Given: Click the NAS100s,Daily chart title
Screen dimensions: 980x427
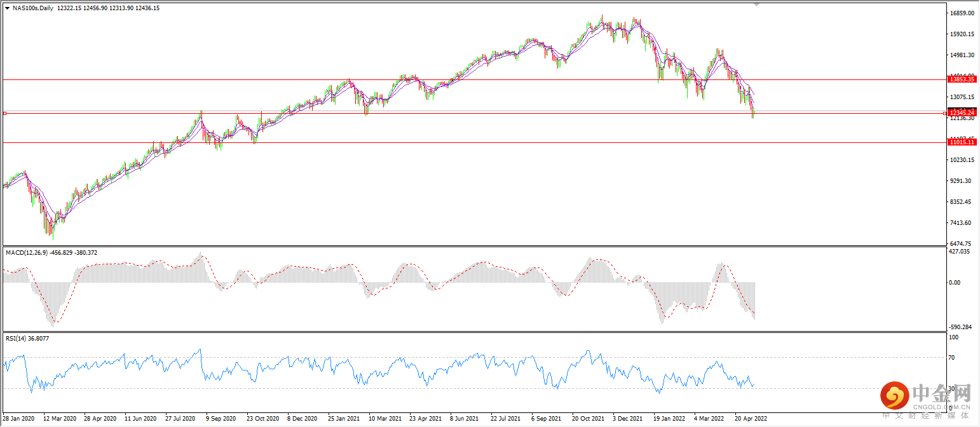Looking at the screenshot, I should (x=32, y=8).
